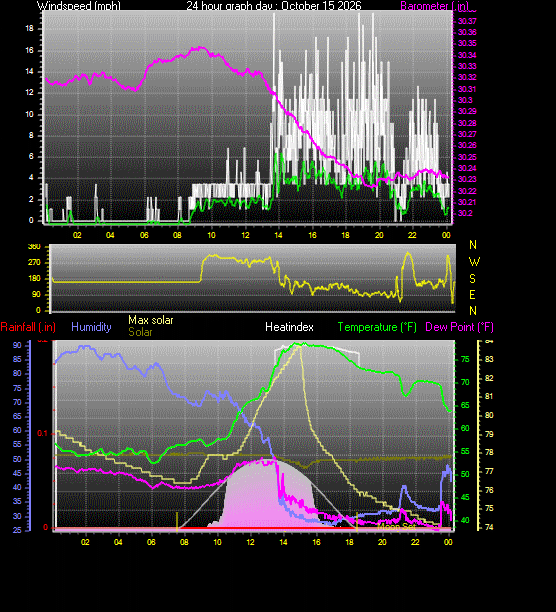Select the 'Temperature (°F)' legend label
This screenshot has height=612, width=556.
pyautogui.click(x=377, y=327)
